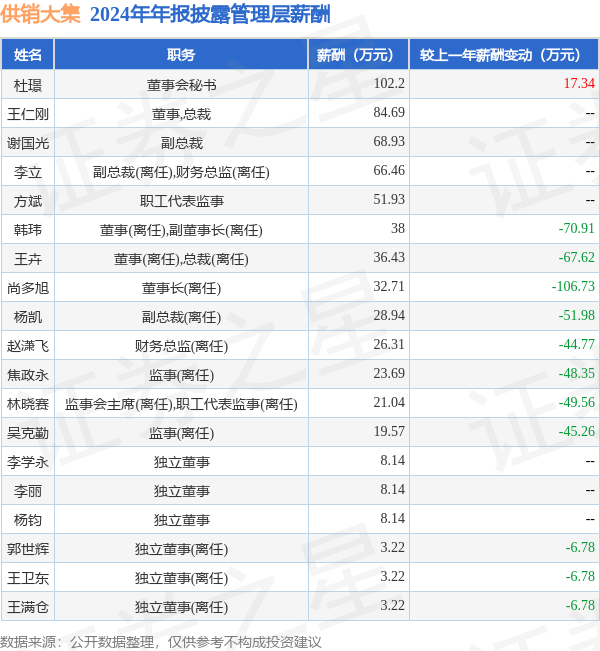
Task: Select the name 赵潇飞
Action: click(28, 346)
